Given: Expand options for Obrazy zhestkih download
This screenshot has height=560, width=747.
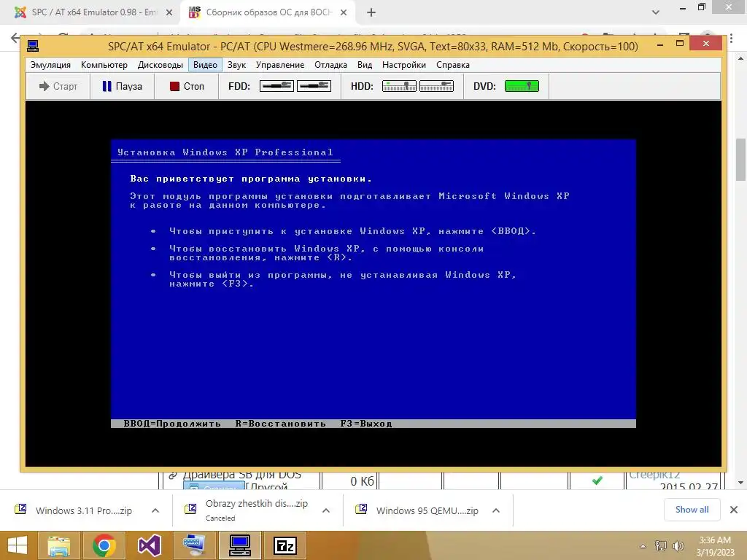Looking at the screenshot, I should pos(326,510).
